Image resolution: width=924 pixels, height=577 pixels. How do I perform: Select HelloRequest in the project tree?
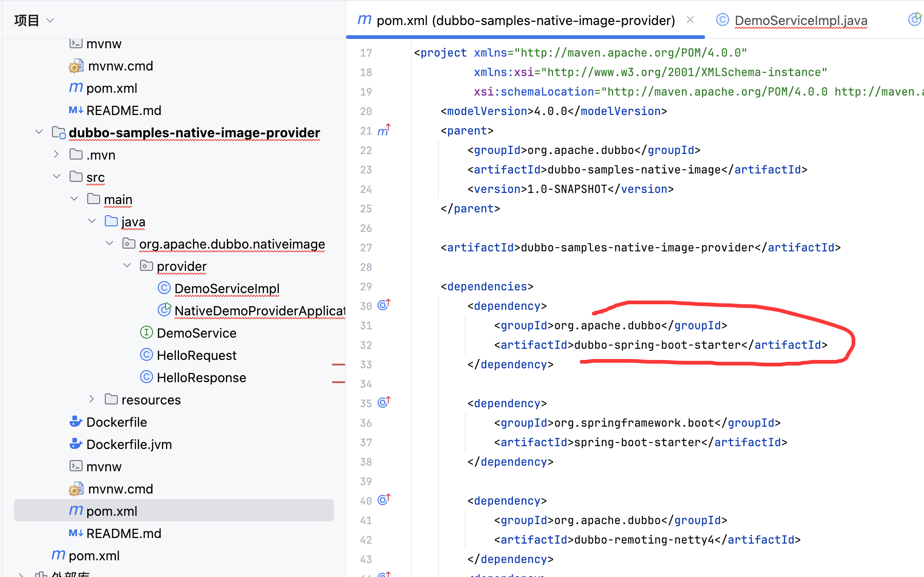[197, 355]
